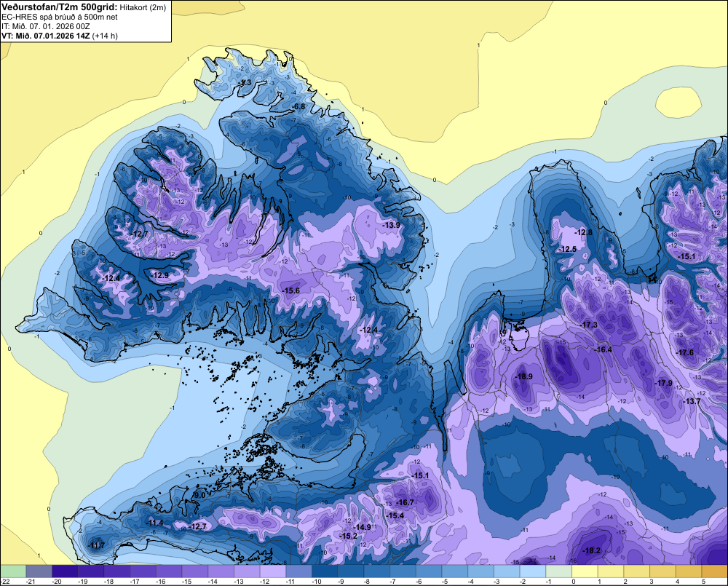
Task: Click the legend scale value -14
Action: click(213, 582)
